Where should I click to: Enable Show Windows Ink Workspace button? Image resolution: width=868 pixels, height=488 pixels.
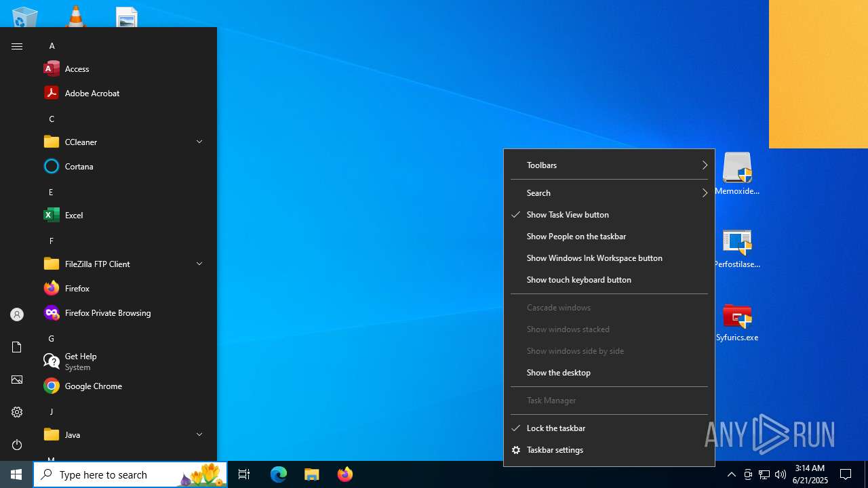tap(609, 258)
